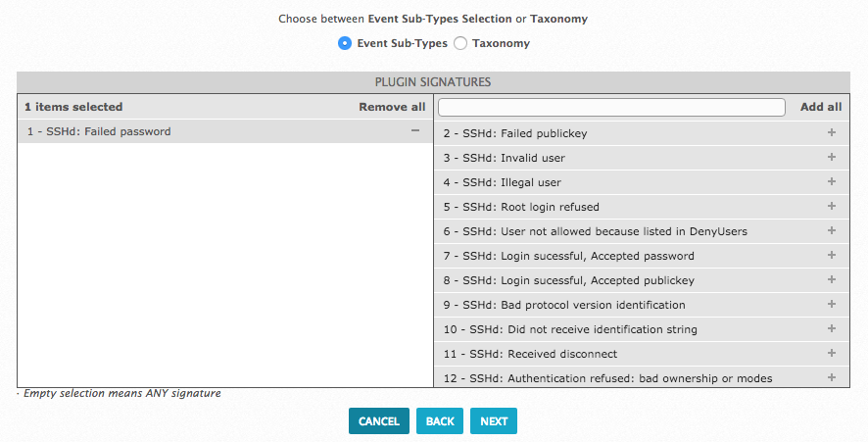
Task: Remove the 'SSHd: Failed password' minus icon
Action: (415, 131)
